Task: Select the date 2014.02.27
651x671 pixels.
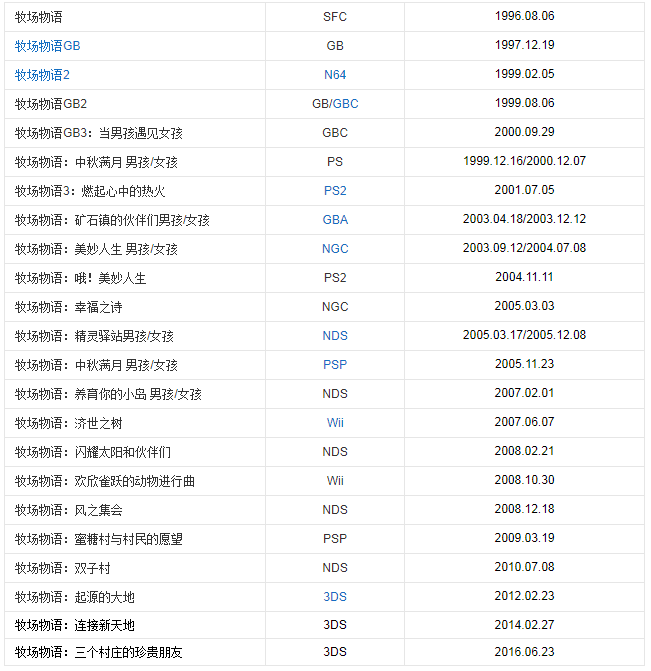Action: 524,625
